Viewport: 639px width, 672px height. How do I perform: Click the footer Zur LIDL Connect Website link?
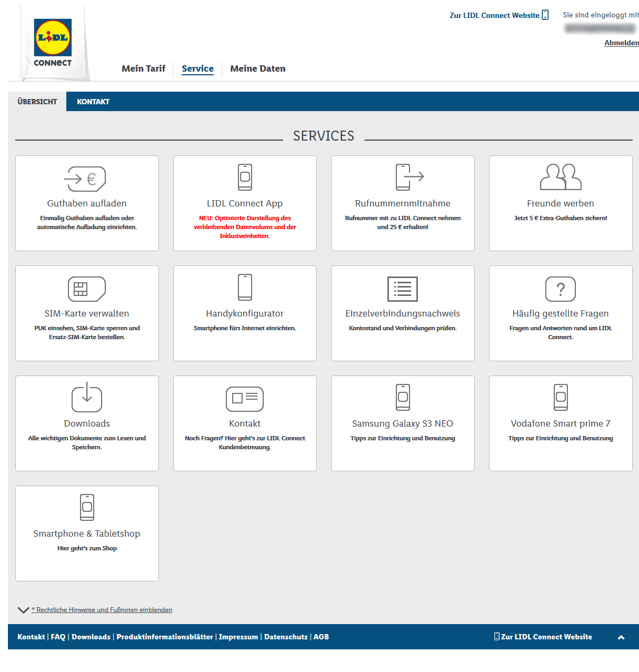(x=546, y=637)
